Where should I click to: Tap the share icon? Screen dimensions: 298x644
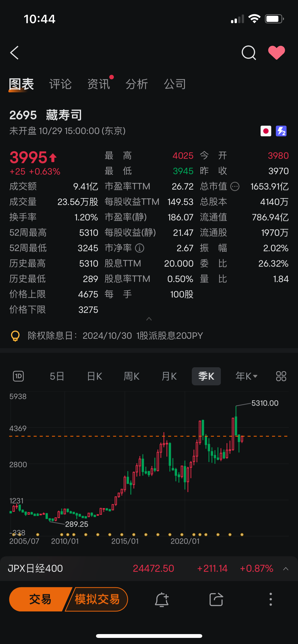[216, 599]
